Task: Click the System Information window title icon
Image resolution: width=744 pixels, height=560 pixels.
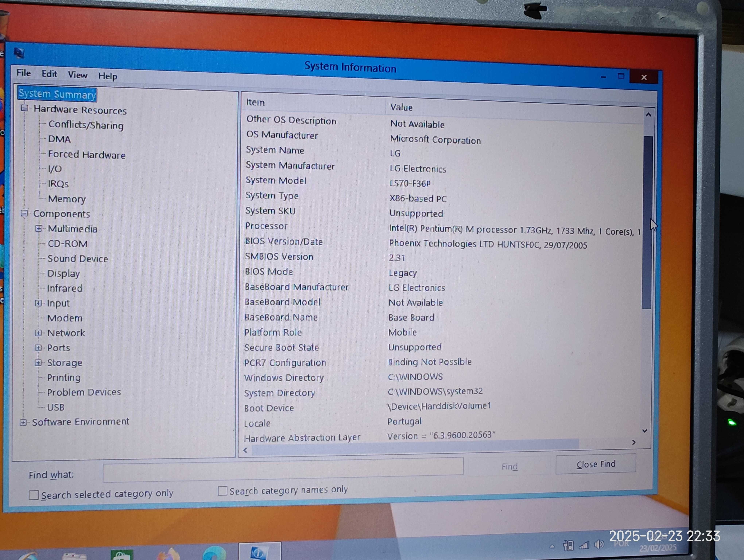Action: click(19, 53)
